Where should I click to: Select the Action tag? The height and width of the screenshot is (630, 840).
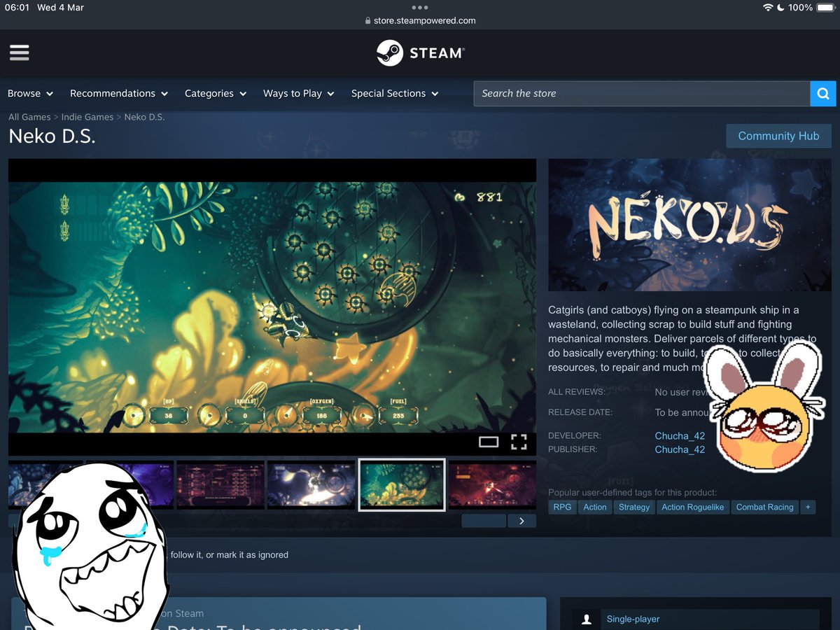point(595,507)
